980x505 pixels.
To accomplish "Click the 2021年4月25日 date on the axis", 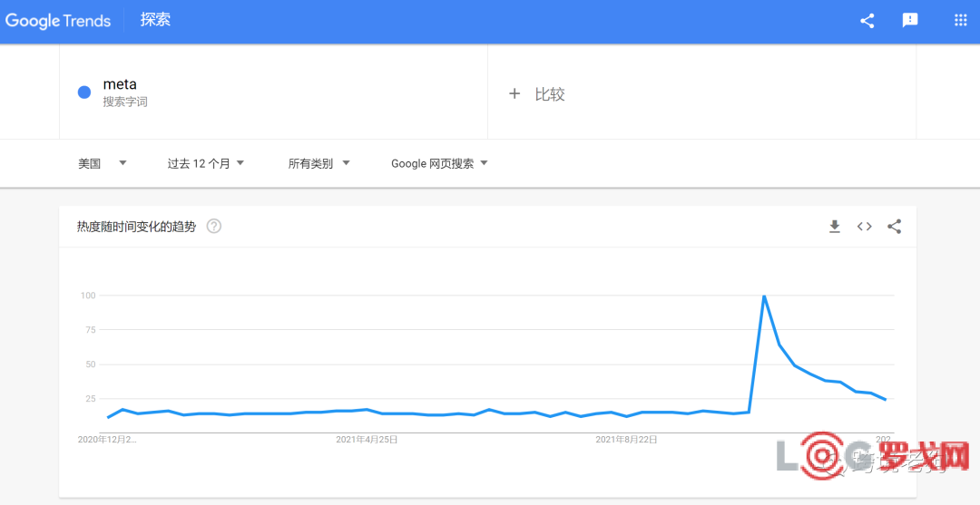I will pos(367,440).
